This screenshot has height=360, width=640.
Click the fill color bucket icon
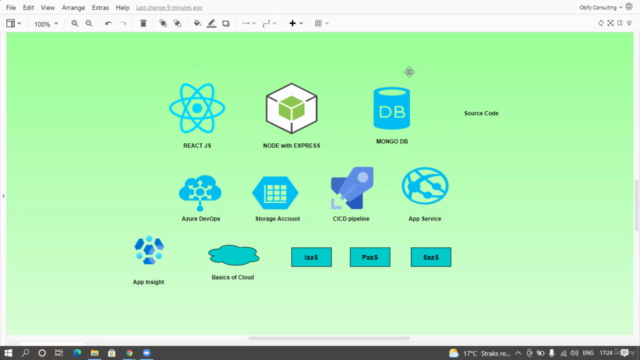(197, 23)
